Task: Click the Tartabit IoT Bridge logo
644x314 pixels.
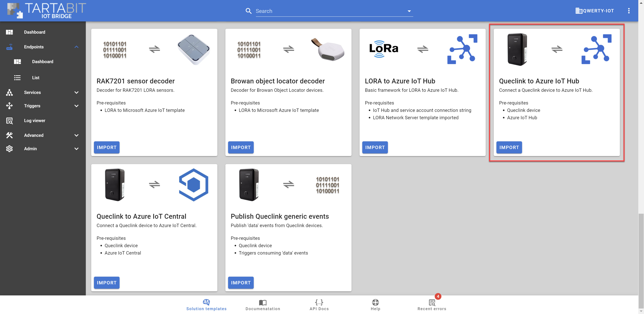Action: click(x=46, y=11)
